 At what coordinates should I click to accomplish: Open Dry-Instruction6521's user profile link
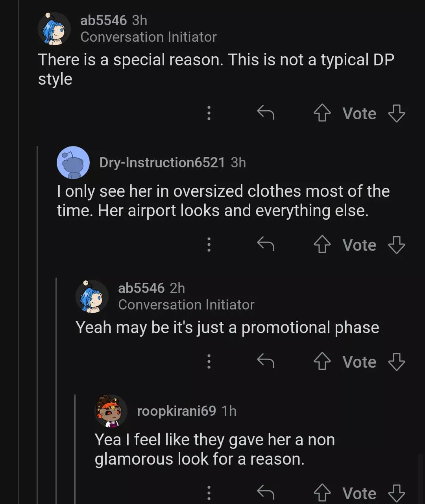[x=162, y=162]
